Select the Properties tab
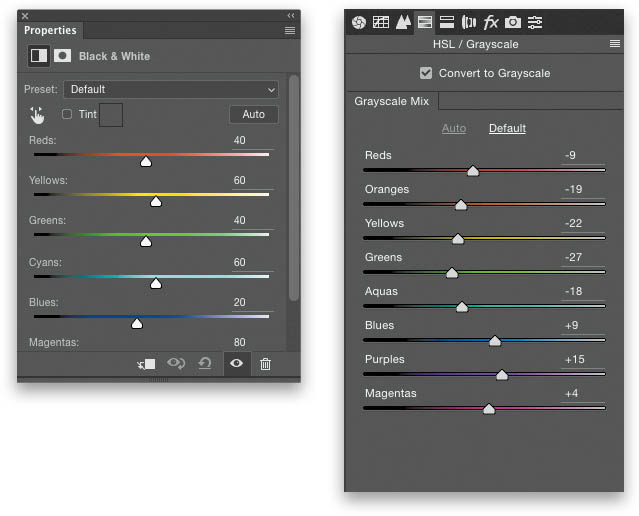The image size is (639, 516). point(50,31)
